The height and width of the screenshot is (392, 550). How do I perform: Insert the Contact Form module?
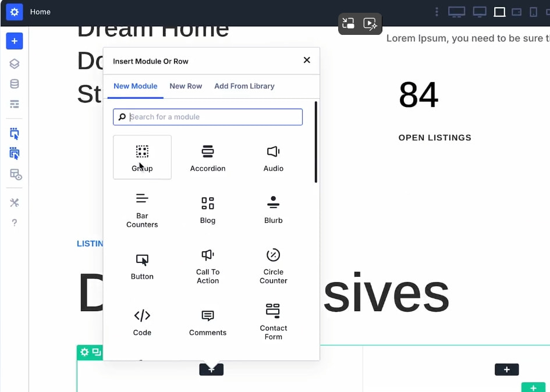coord(273,323)
